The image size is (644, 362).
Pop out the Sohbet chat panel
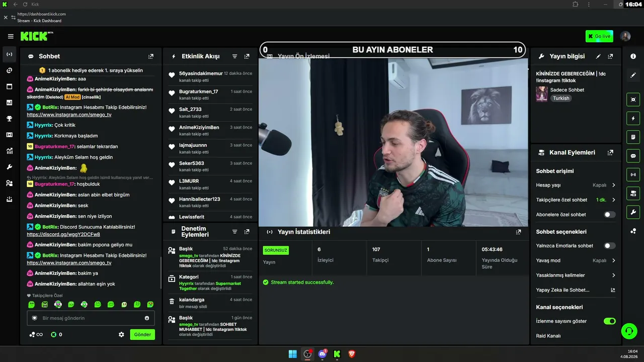click(151, 56)
